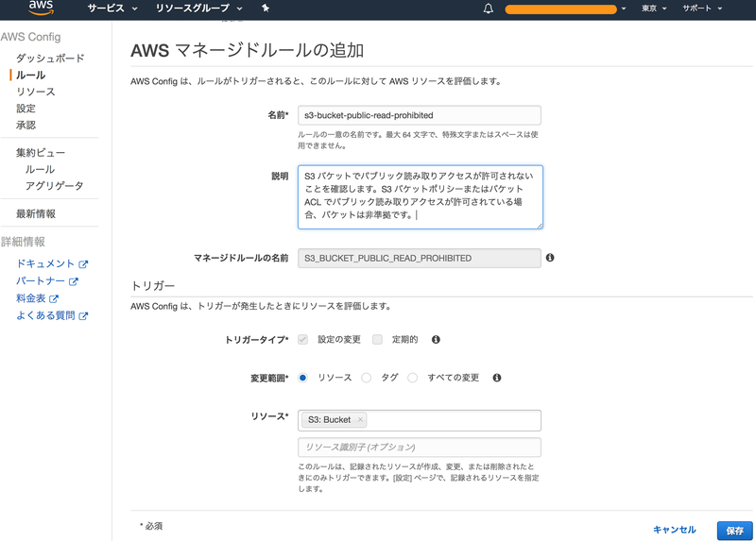Open 最新情報 in the sidebar

pos(36,214)
